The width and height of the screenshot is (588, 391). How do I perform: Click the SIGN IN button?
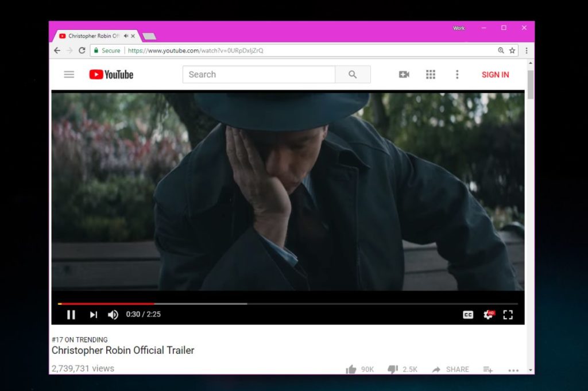coord(494,74)
